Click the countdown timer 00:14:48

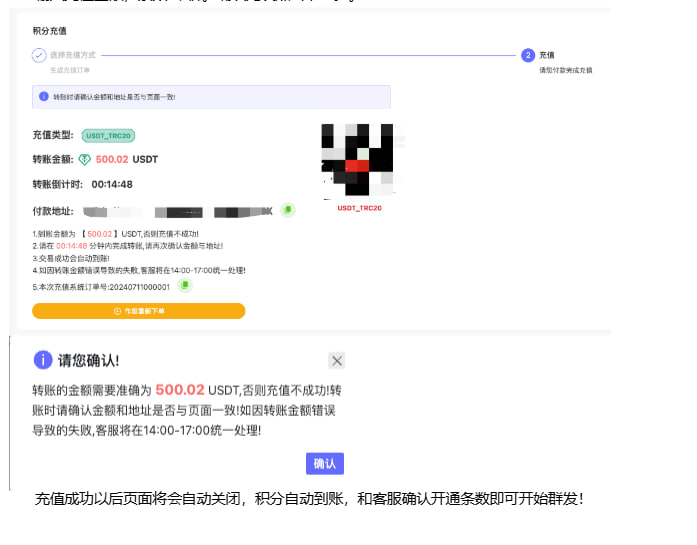click(112, 184)
